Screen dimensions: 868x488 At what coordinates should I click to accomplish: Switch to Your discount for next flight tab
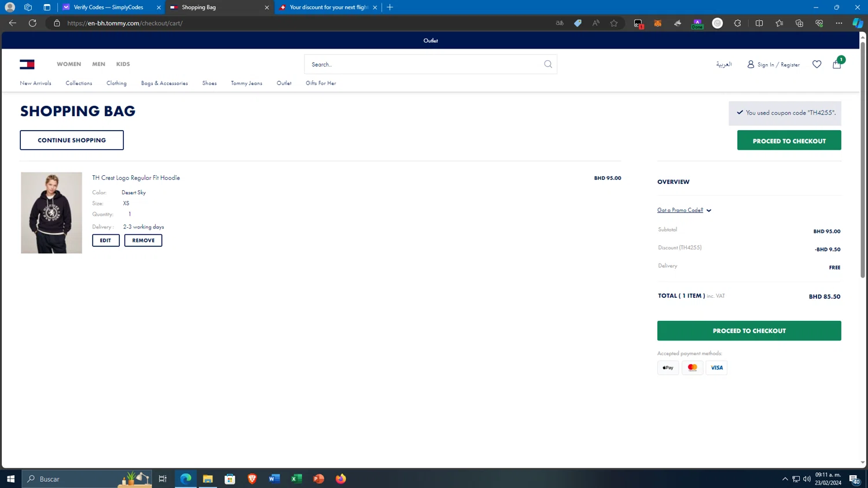[x=328, y=8]
